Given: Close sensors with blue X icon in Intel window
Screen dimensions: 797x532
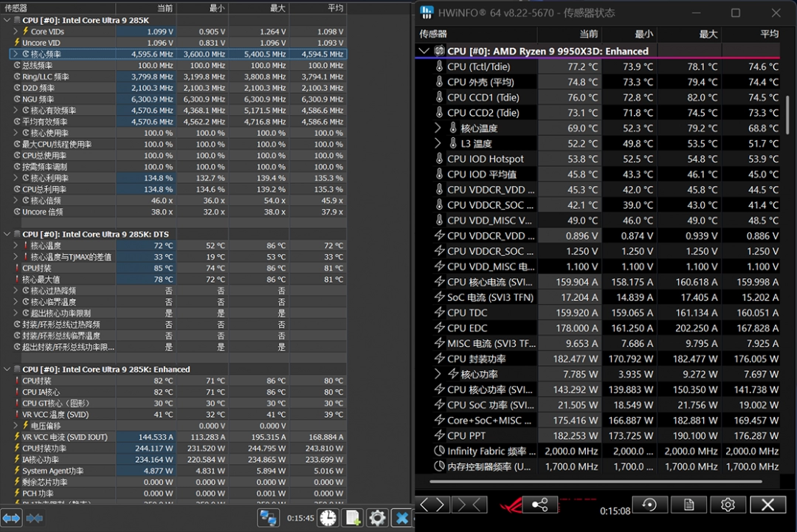Looking at the screenshot, I should (401, 518).
